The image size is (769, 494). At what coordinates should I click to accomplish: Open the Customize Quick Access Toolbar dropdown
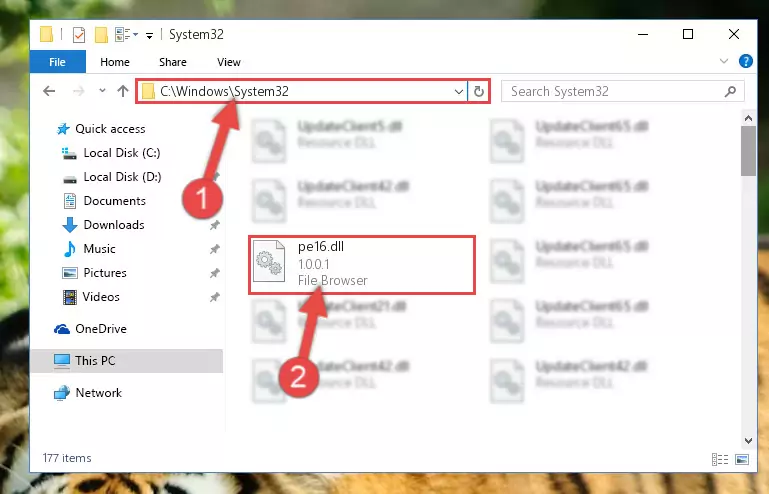point(149,35)
